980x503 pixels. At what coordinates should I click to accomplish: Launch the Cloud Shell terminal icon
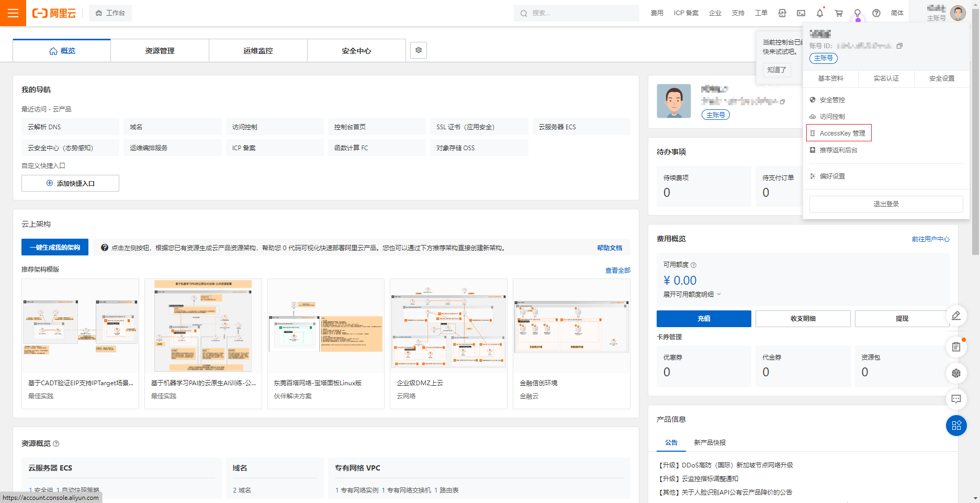coord(801,13)
